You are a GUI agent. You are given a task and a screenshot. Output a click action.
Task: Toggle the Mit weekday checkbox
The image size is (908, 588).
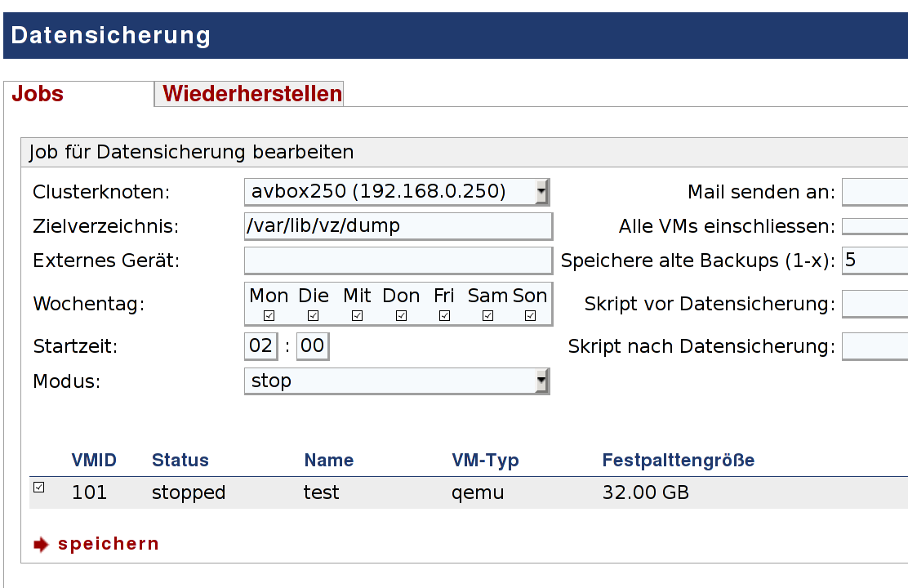tap(357, 315)
